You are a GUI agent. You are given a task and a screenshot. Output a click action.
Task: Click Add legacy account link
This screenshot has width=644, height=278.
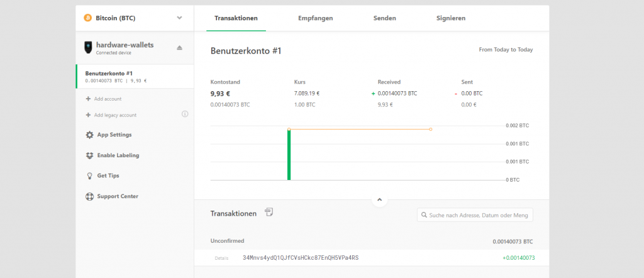tap(114, 115)
